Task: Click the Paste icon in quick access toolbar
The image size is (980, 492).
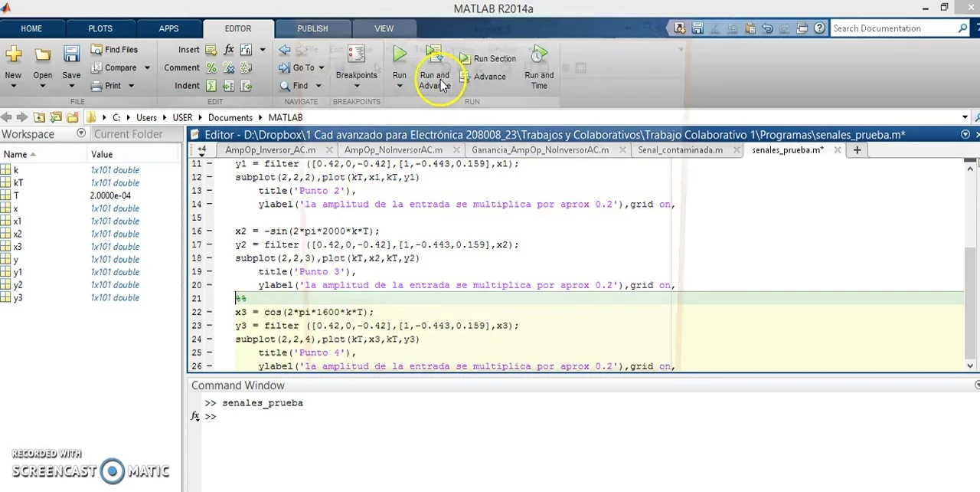Action: [x=750, y=28]
